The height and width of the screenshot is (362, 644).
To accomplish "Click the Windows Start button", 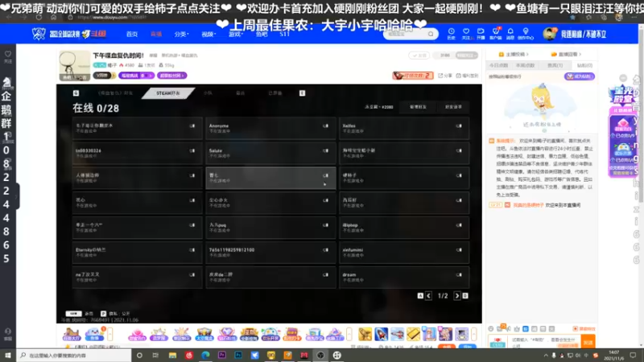I will click(x=8, y=356).
